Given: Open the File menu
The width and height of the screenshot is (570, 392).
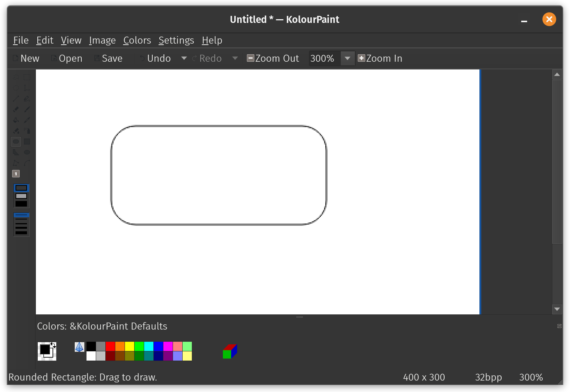Looking at the screenshot, I should coord(21,40).
